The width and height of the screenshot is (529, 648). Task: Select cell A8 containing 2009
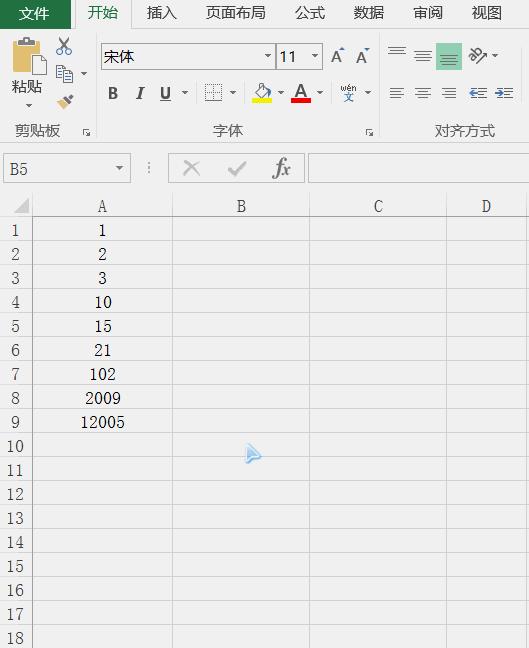(102, 398)
